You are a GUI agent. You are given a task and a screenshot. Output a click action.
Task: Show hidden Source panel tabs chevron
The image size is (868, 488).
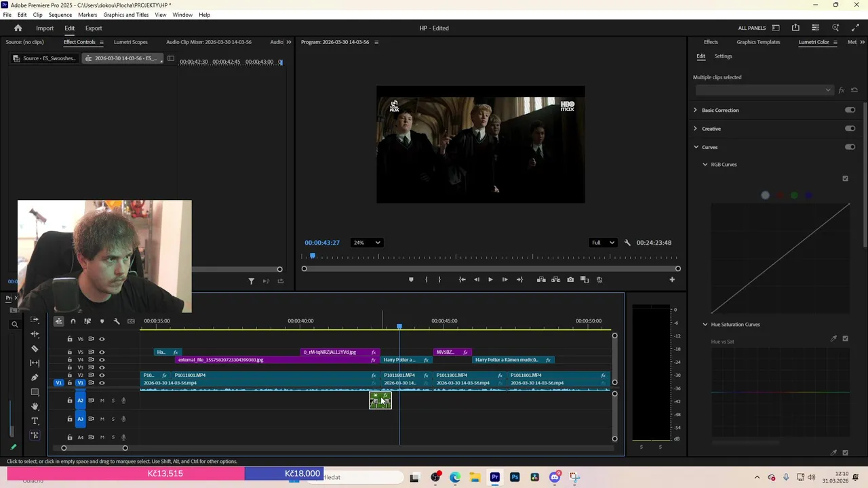pyautogui.click(x=289, y=42)
